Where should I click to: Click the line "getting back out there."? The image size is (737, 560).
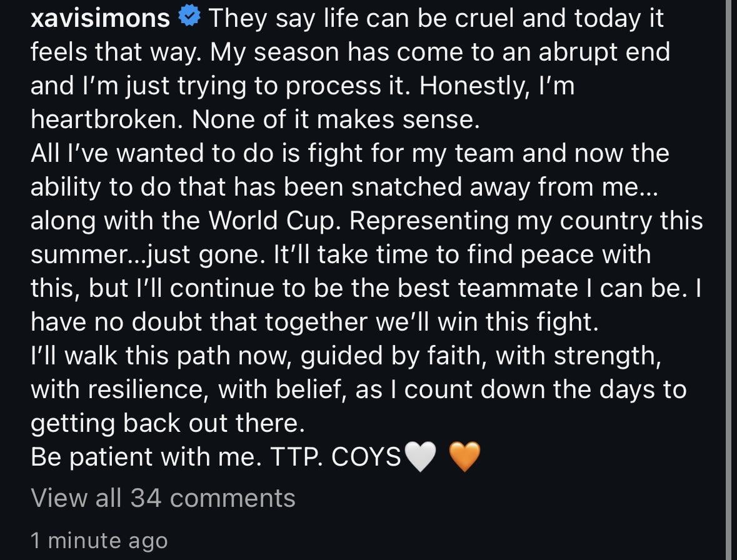tap(168, 424)
